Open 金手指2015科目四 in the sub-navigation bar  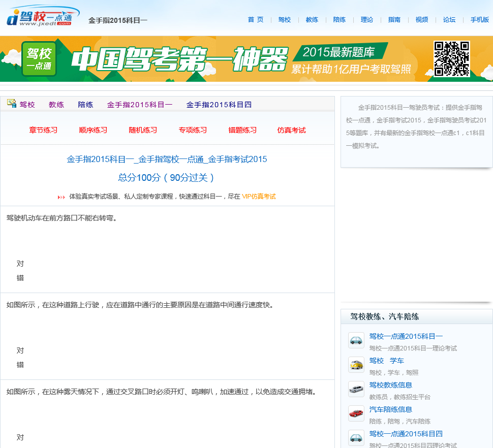(x=219, y=105)
